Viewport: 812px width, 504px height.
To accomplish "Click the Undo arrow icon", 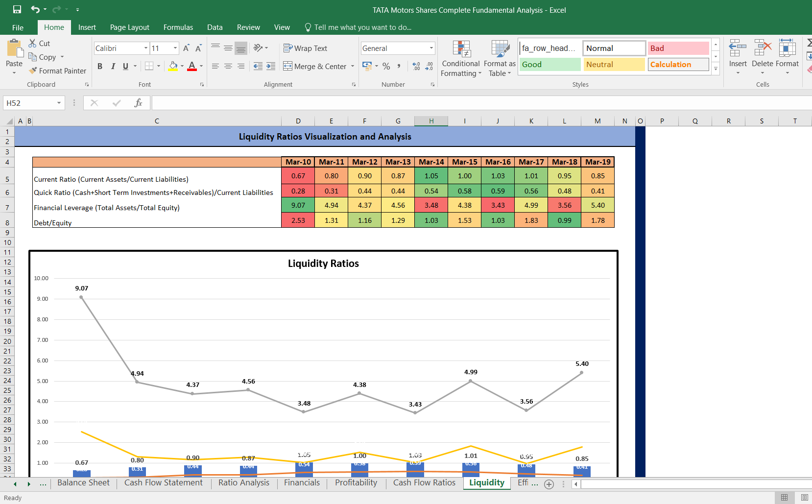I will click(x=35, y=9).
